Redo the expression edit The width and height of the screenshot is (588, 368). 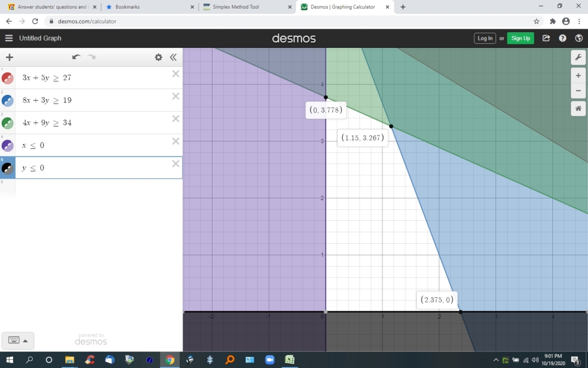pyautogui.click(x=91, y=57)
